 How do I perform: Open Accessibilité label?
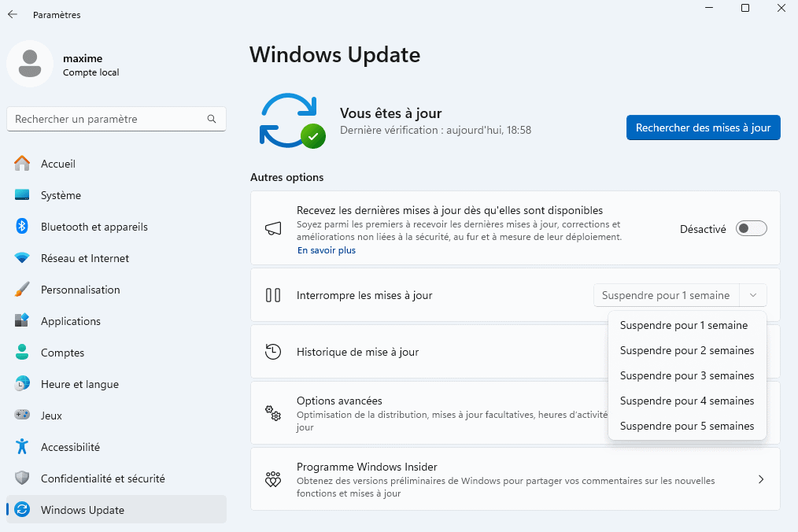pos(70,447)
